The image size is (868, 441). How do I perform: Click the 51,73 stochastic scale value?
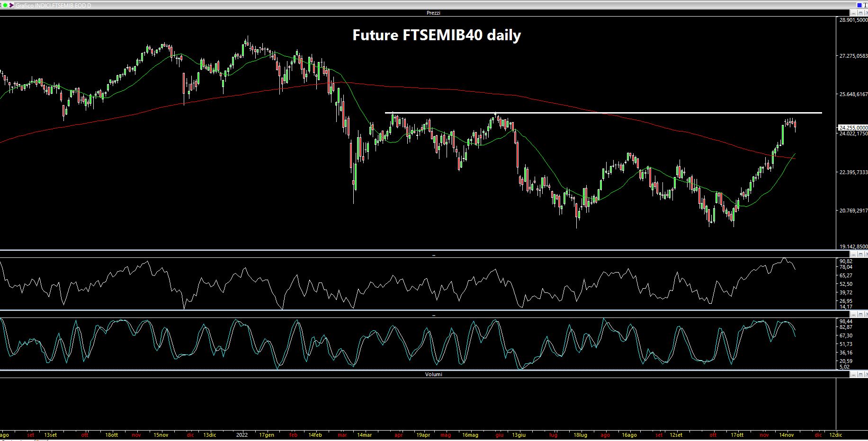click(846, 344)
